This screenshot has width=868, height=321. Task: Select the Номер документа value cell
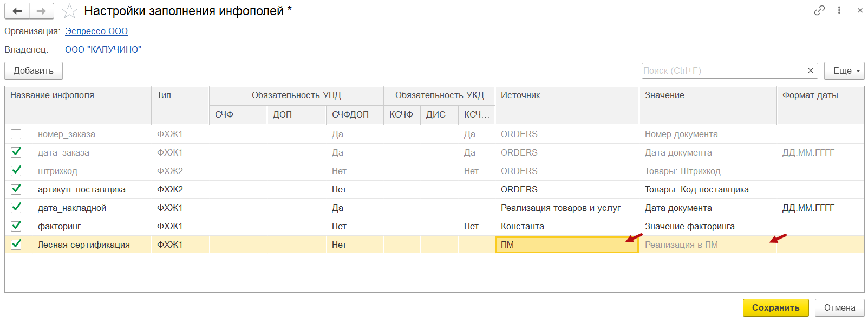point(708,134)
